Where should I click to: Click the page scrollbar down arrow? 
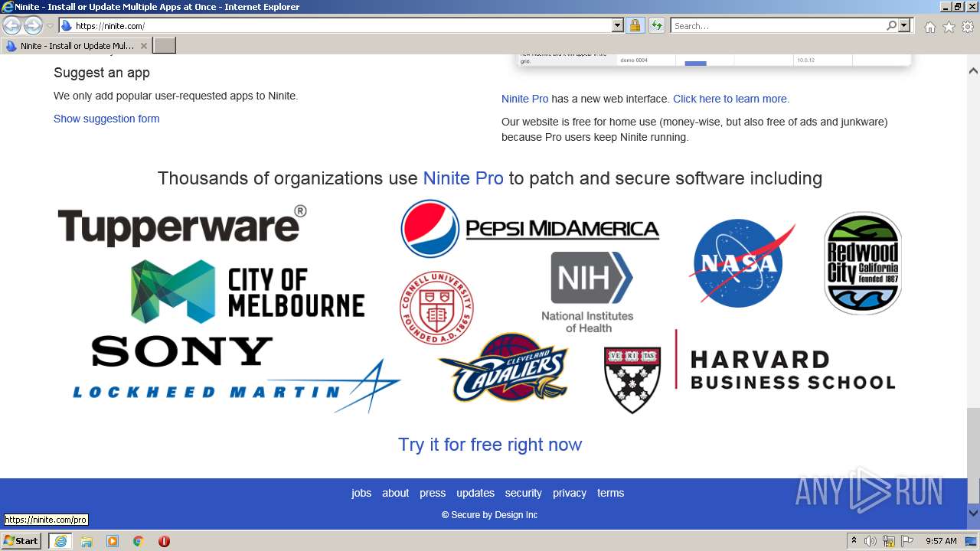[973, 513]
